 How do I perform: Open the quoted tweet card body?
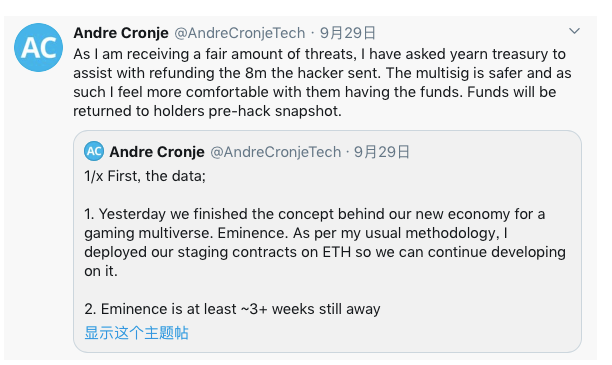click(327, 242)
